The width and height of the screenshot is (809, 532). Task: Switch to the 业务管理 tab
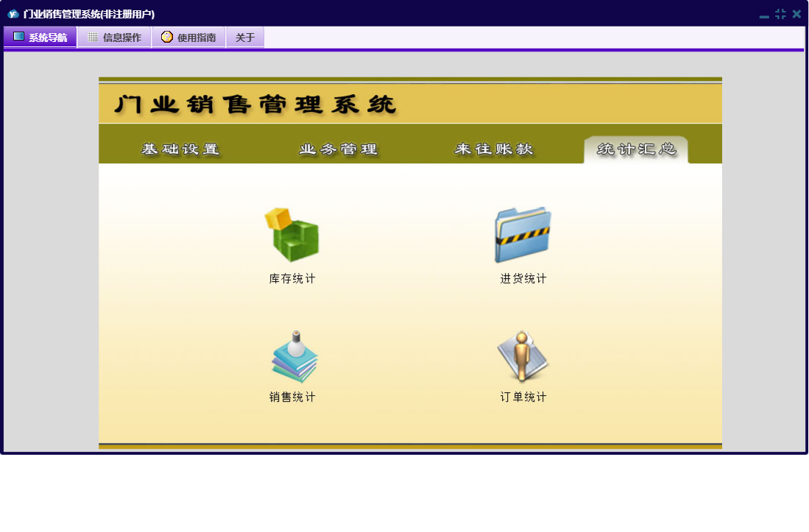339,149
